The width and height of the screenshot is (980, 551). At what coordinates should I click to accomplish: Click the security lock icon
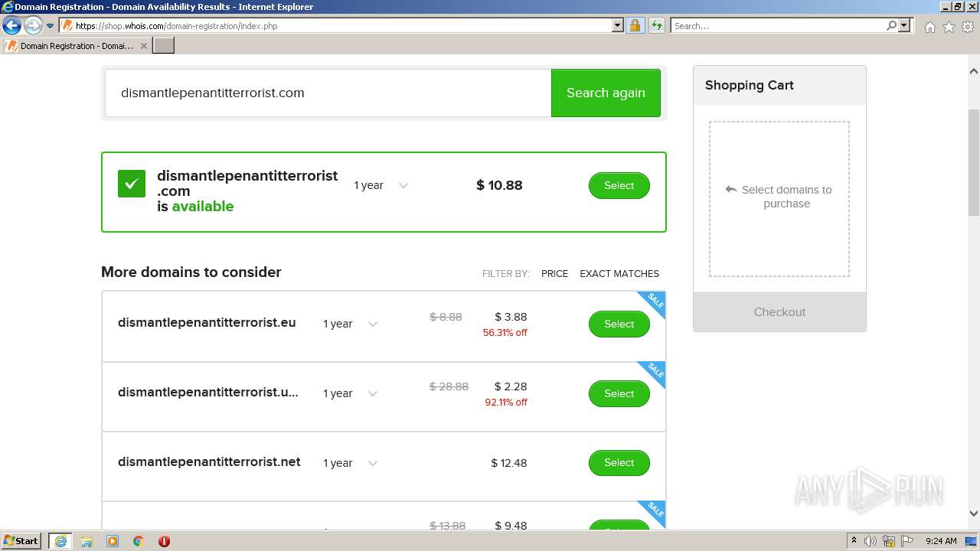(635, 25)
